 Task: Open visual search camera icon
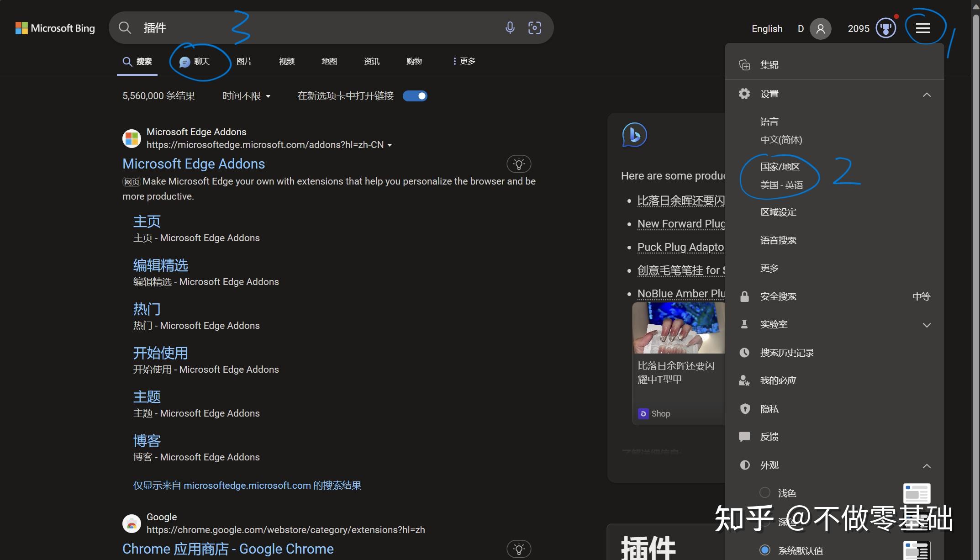535,28
